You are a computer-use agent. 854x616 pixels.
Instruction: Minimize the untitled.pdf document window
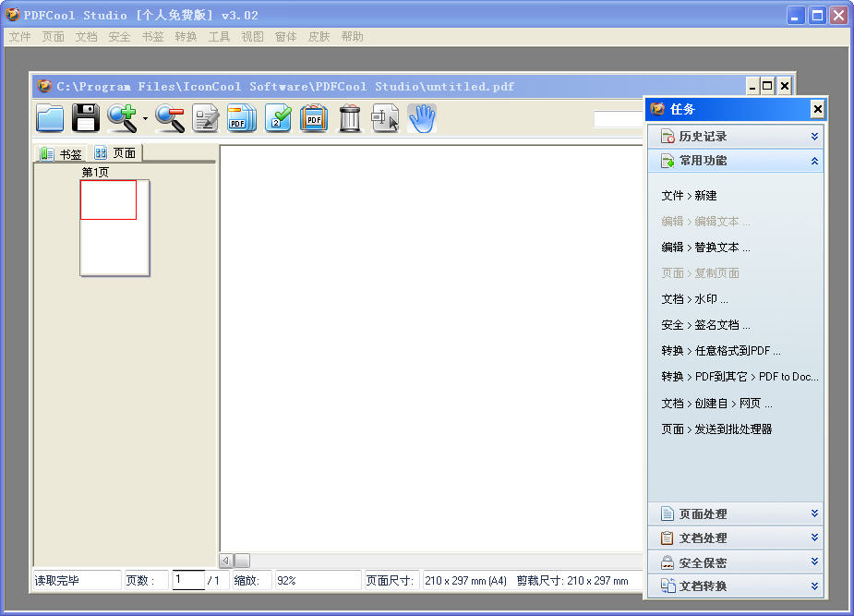coord(752,86)
